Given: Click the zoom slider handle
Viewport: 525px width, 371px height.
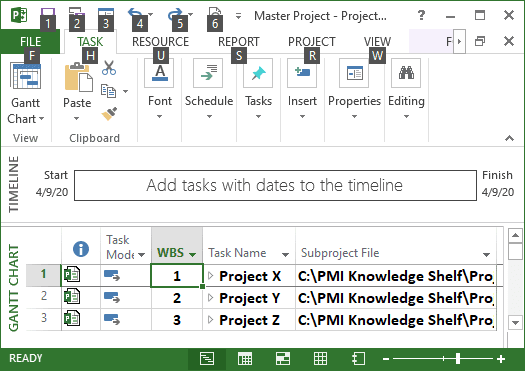Looking at the screenshot, I should pyautogui.click(x=457, y=359).
